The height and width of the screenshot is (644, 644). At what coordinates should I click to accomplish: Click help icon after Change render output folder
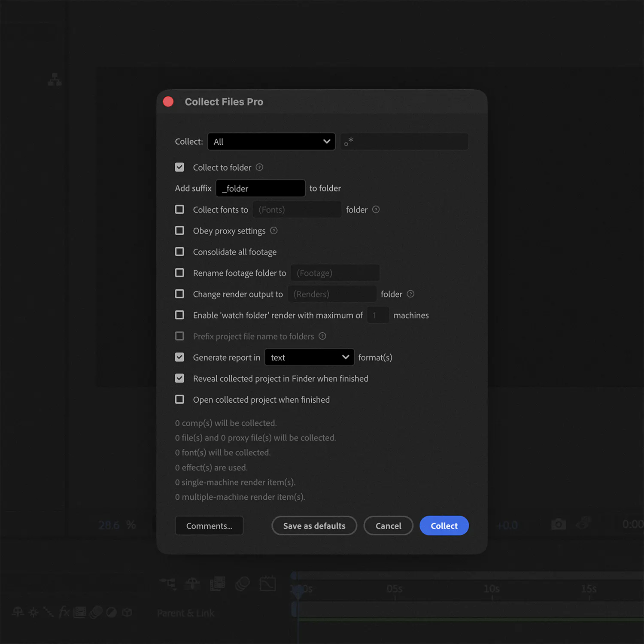(x=410, y=294)
